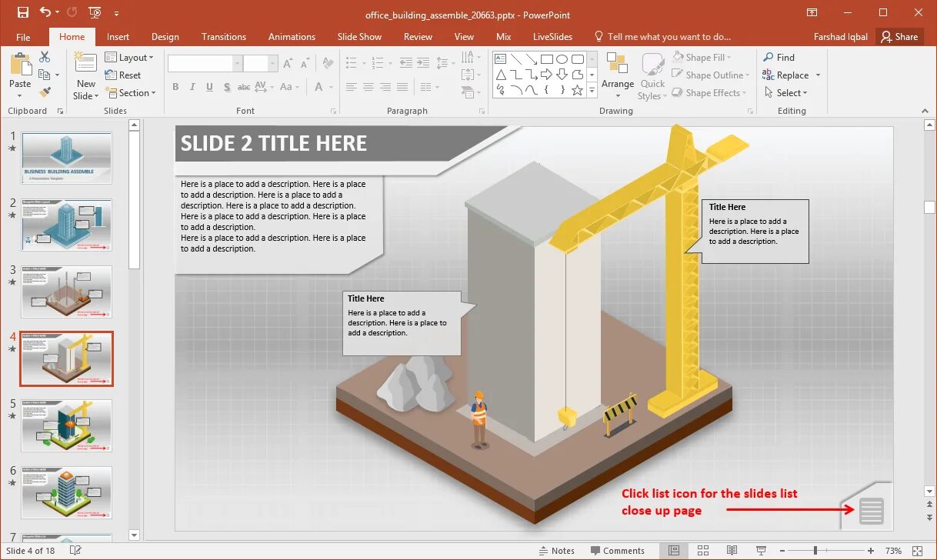Switch to the Insert tab
937x560 pixels.
click(118, 37)
